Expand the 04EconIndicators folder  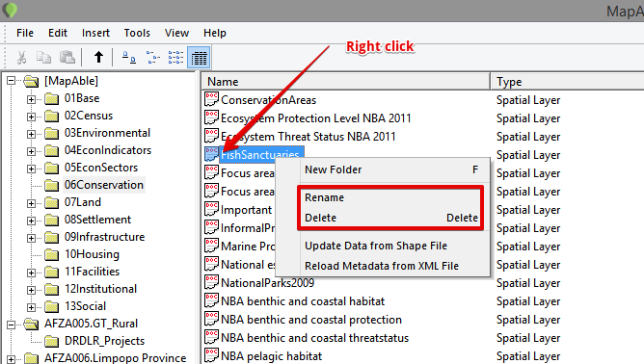pyautogui.click(x=31, y=151)
